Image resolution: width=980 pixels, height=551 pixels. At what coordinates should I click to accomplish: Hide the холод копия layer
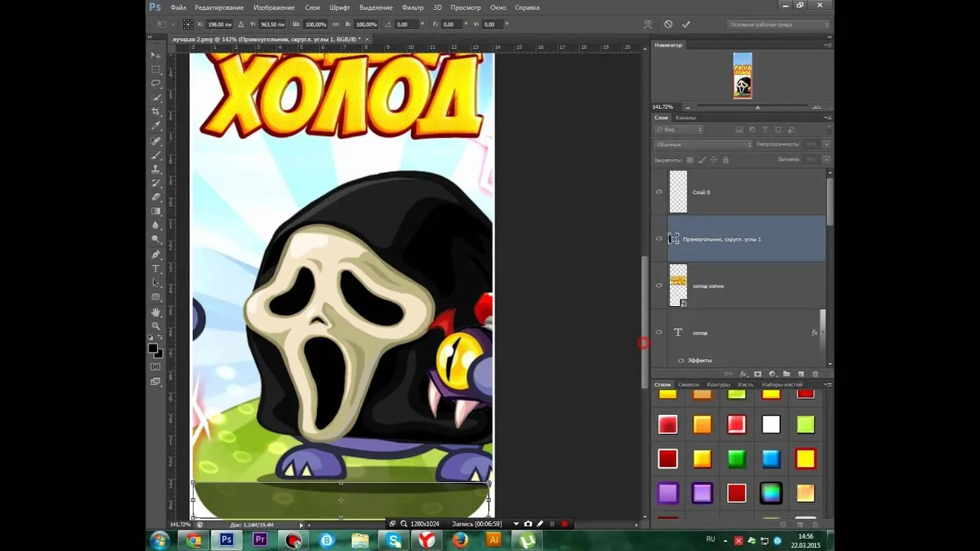[658, 285]
